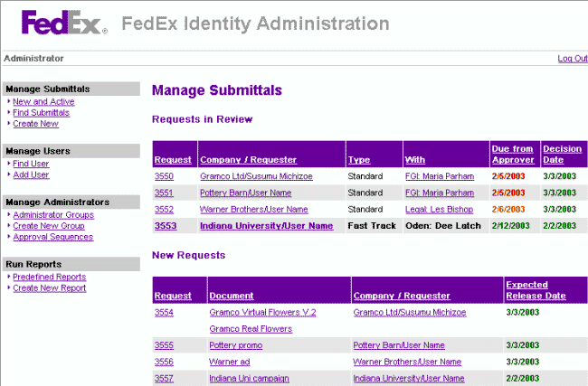The height and width of the screenshot is (386, 588).
Task: Open request 3550
Action: [164, 176]
